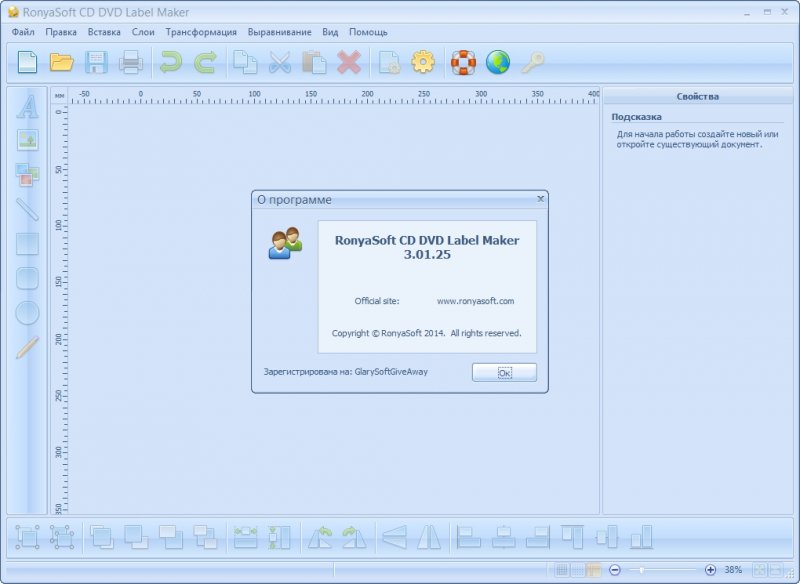This screenshot has height=584, width=800.
Task: Open document settings via the page-with-gear icon
Action: (x=389, y=63)
